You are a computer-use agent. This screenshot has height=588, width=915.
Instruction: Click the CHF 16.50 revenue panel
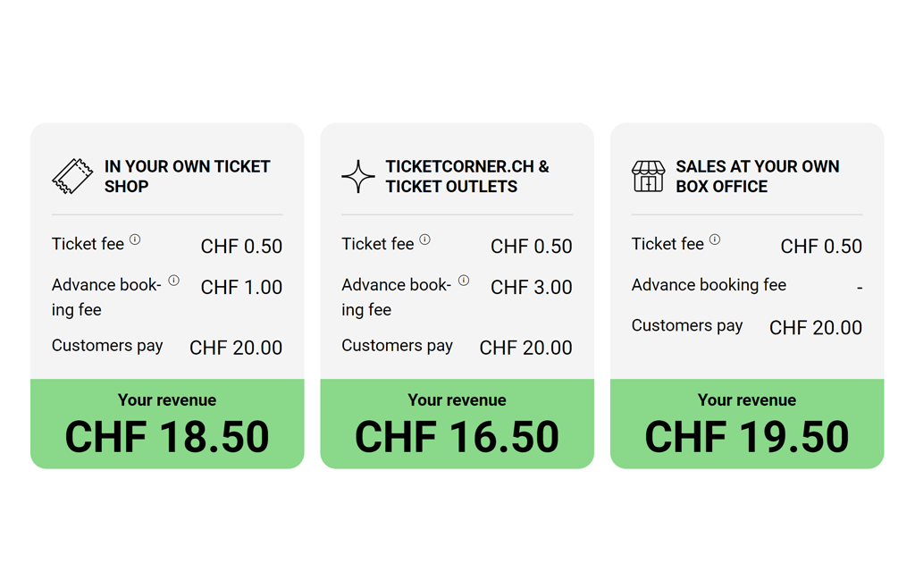click(457, 424)
